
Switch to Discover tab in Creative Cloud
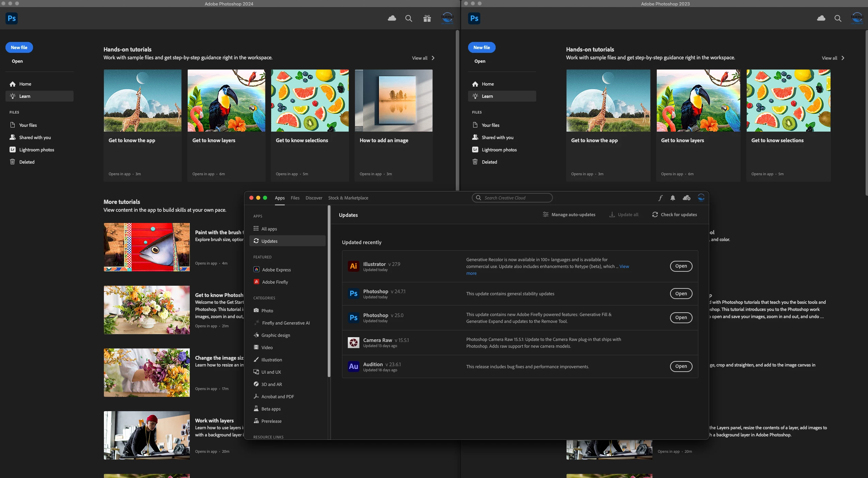click(313, 198)
